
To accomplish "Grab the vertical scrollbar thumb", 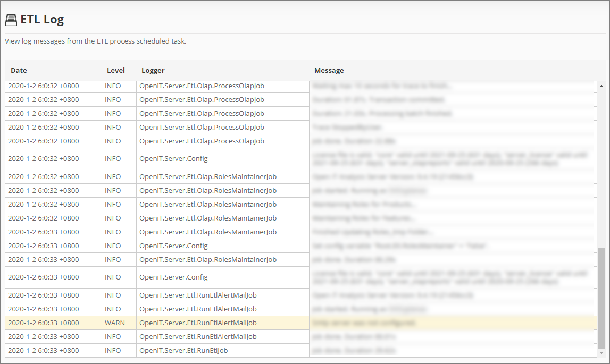I will point(601,298).
